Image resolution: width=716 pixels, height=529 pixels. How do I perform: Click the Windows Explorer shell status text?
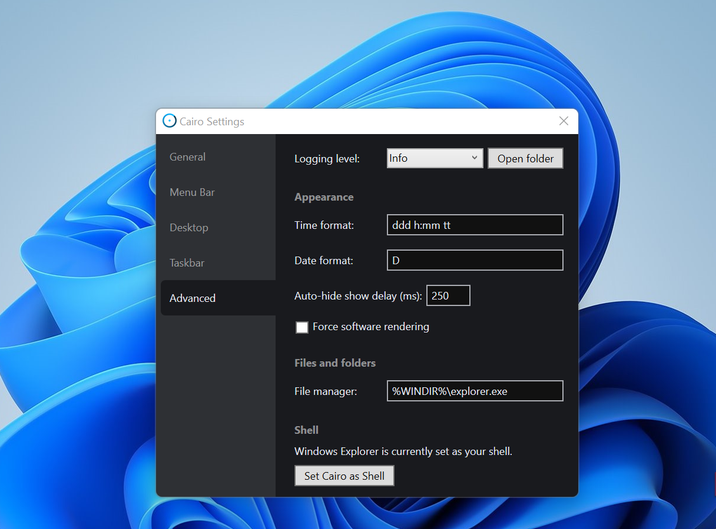pyautogui.click(x=403, y=451)
